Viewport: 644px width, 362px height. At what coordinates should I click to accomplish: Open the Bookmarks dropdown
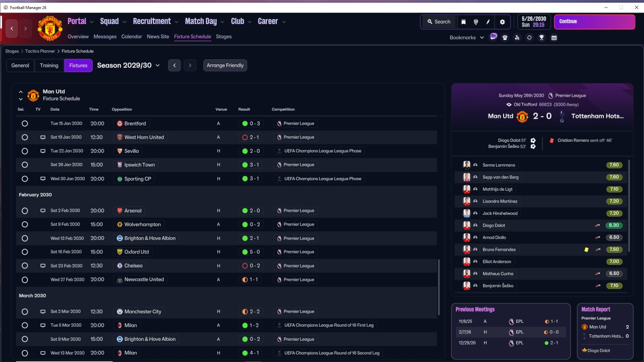(x=467, y=37)
